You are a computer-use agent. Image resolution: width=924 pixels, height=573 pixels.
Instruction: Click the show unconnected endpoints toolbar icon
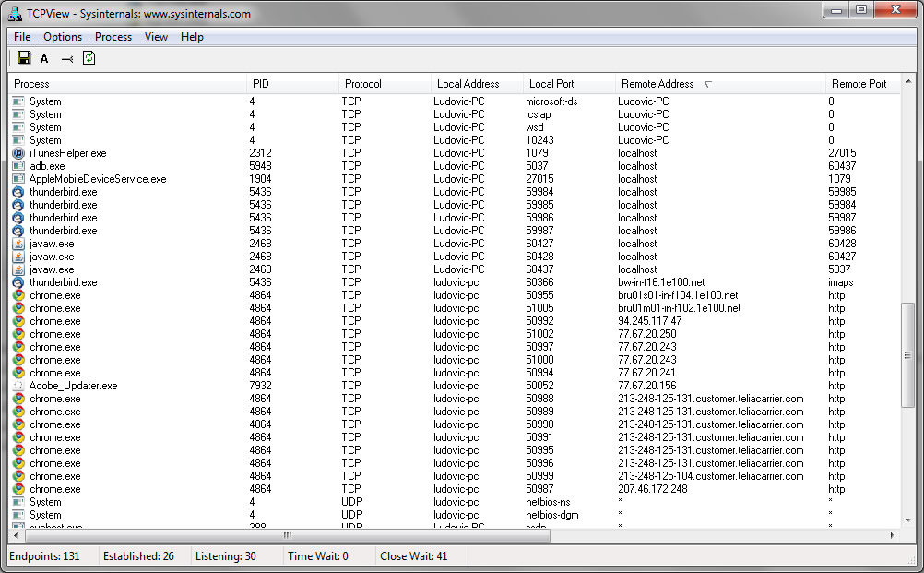coord(66,59)
